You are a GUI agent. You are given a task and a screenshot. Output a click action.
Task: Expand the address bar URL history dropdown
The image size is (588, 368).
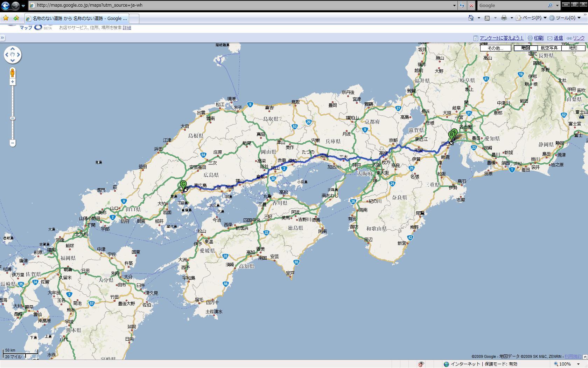(x=454, y=5)
